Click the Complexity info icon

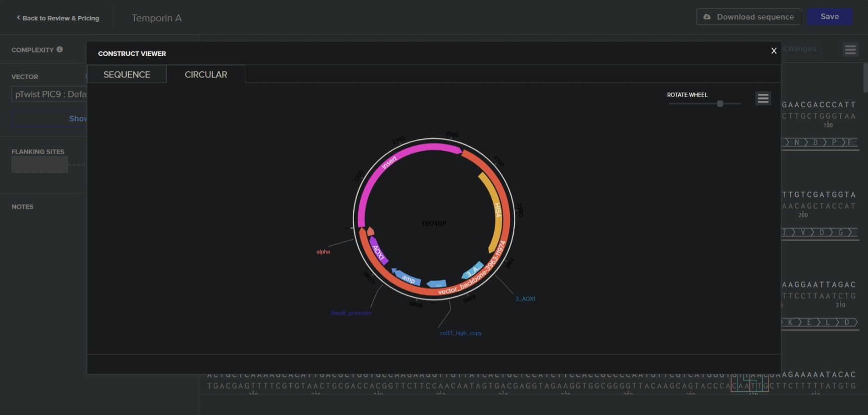coord(60,49)
